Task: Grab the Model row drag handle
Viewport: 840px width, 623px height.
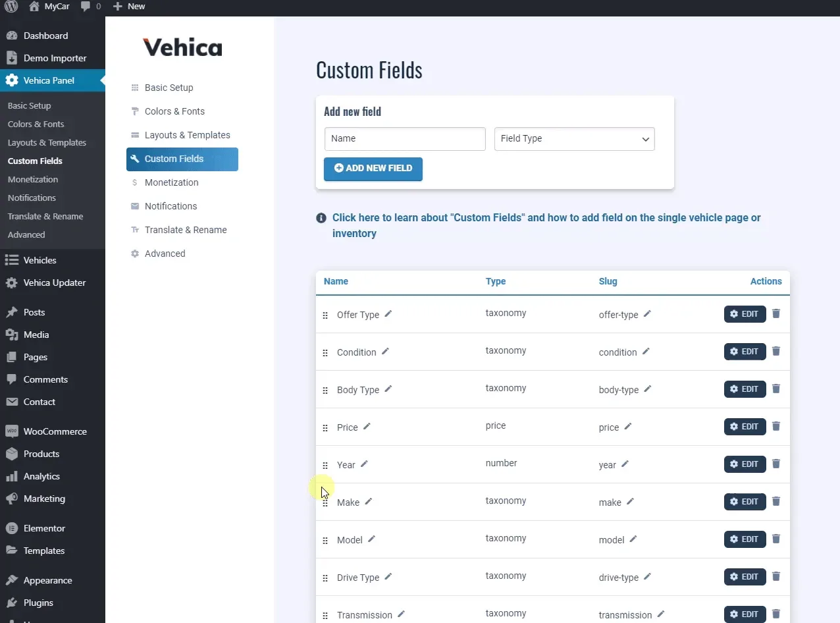Action: (x=325, y=541)
